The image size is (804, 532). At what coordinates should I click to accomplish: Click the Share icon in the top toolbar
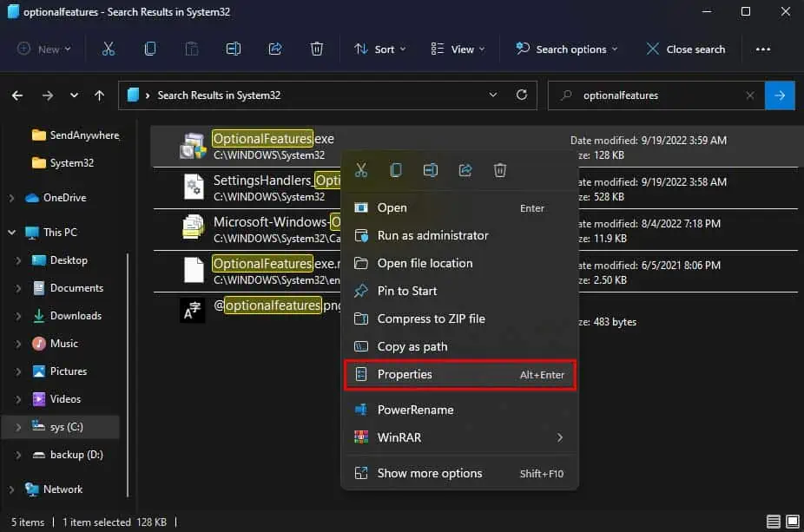[275, 49]
